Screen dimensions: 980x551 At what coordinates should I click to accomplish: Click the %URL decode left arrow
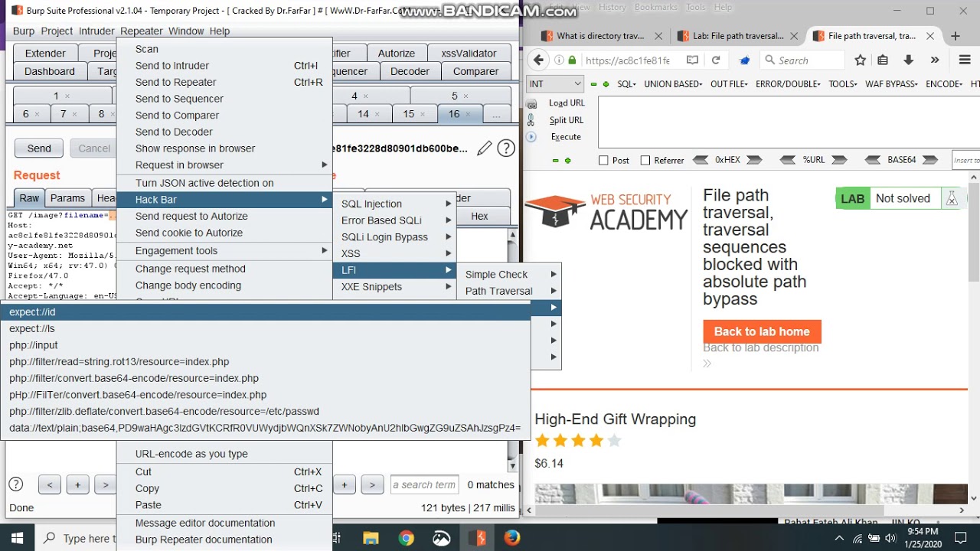788,160
